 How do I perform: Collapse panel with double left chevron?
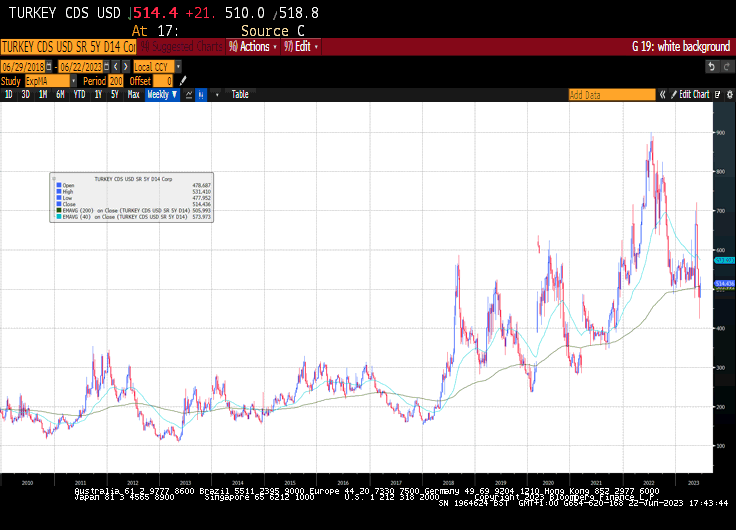pos(662,94)
